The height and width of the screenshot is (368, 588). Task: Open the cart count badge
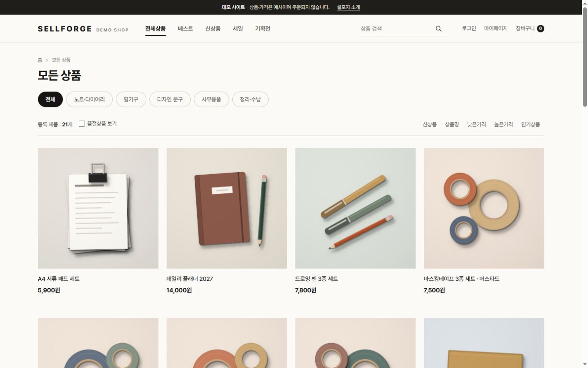(540, 28)
